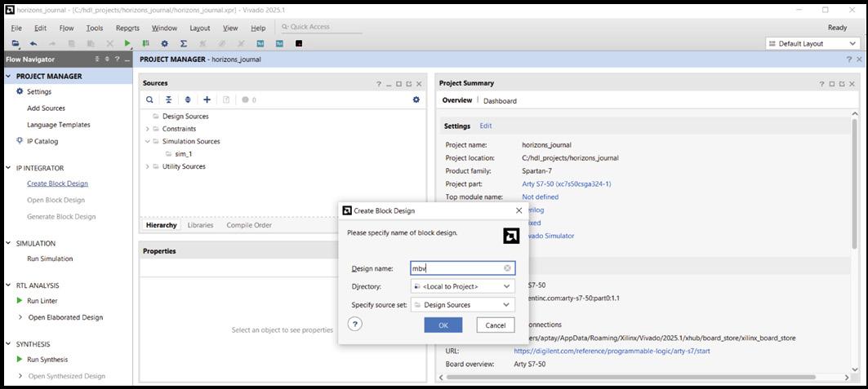868x389 pixels.
Task: Click Run Synthesis in Flow Navigator
Action: [x=47, y=360]
